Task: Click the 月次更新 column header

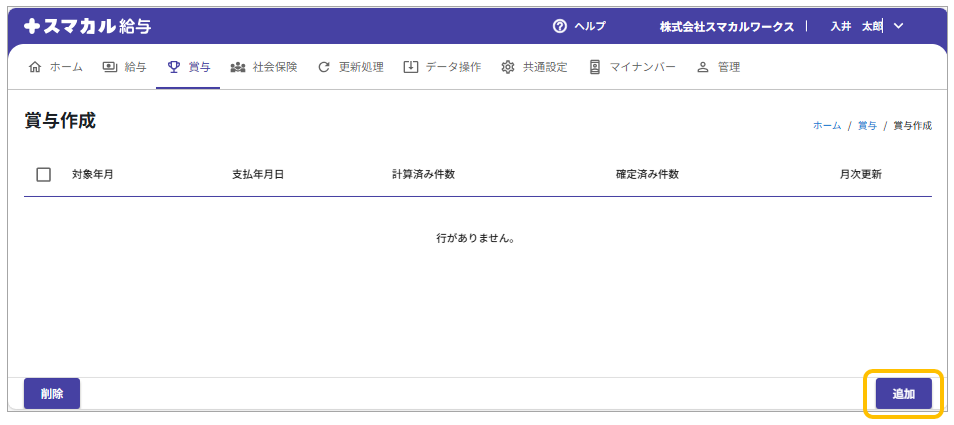Action: [860, 174]
